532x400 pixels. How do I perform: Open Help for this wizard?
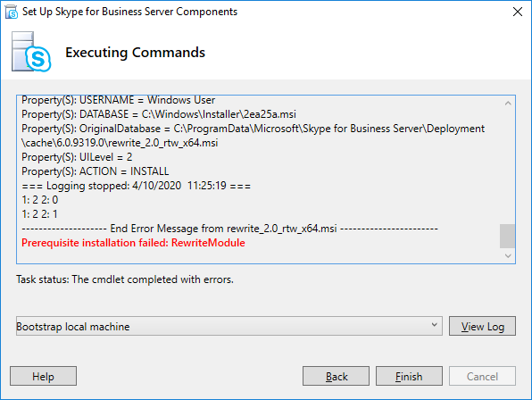[x=43, y=376]
